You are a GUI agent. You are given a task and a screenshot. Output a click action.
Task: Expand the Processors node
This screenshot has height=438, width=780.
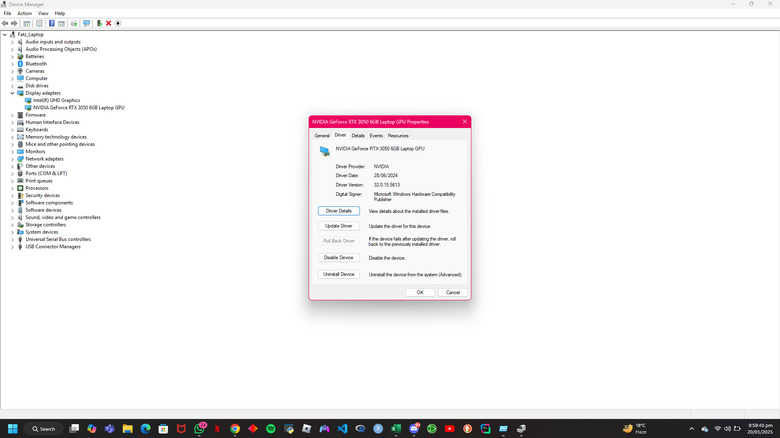[x=12, y=188]
